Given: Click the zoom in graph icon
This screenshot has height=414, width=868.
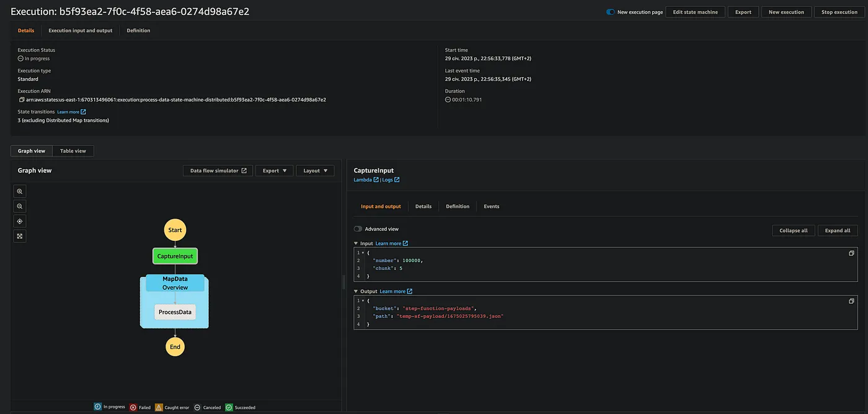Looking at the screenshot, I should tap(20, 192).
